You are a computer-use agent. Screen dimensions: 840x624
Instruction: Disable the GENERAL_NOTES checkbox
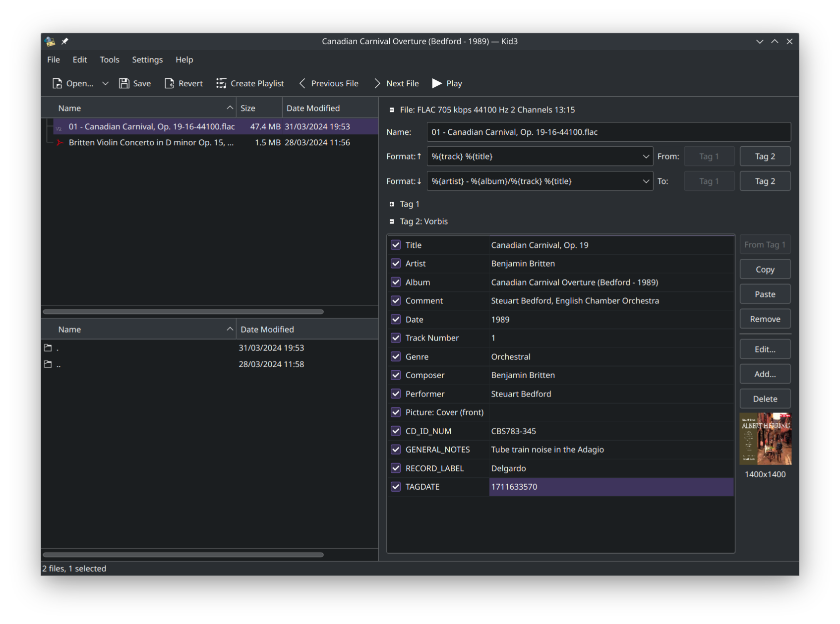point(395,450)
